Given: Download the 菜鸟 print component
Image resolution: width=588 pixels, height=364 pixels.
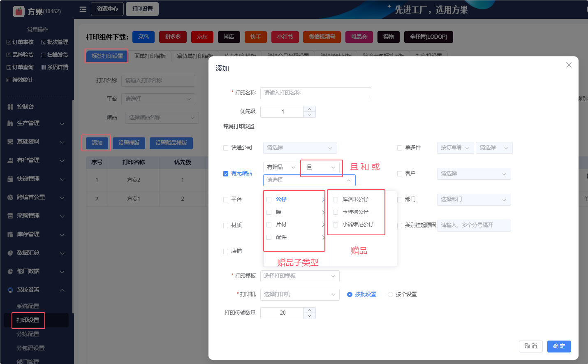Looking at the screenshot, I should pyautogui.click(x=144, y=37).
